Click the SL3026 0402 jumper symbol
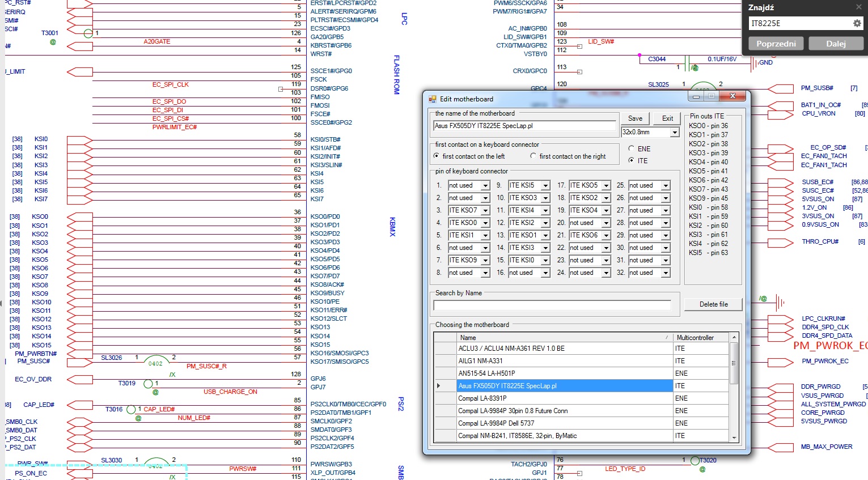The image size is (868, 480). pos(155,361)
